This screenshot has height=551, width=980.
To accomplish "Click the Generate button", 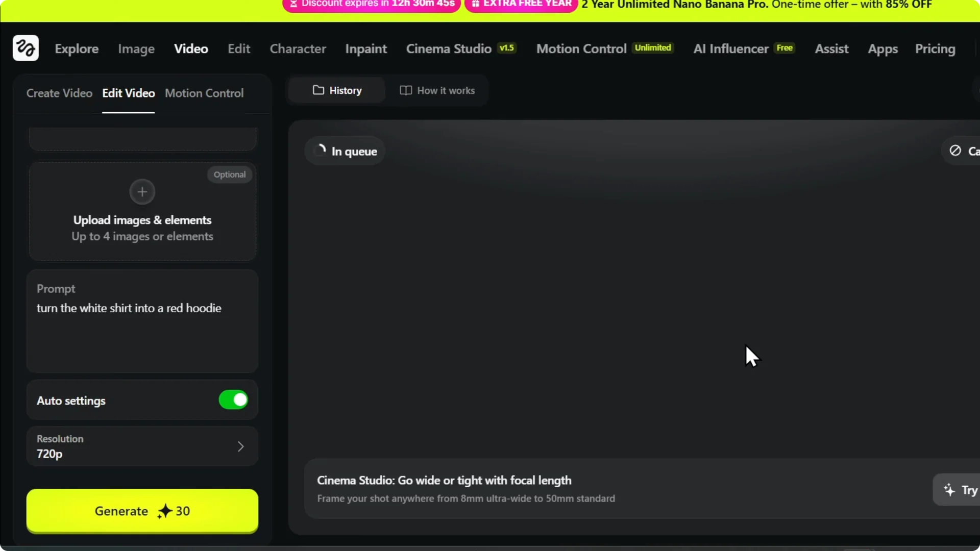I will coord(142,511).
